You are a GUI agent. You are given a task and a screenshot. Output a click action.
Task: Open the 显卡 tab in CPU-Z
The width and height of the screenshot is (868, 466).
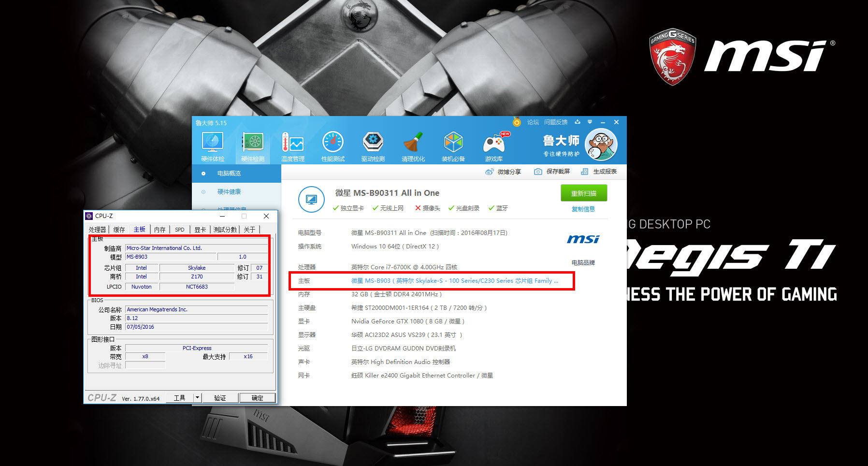point(200,230)
